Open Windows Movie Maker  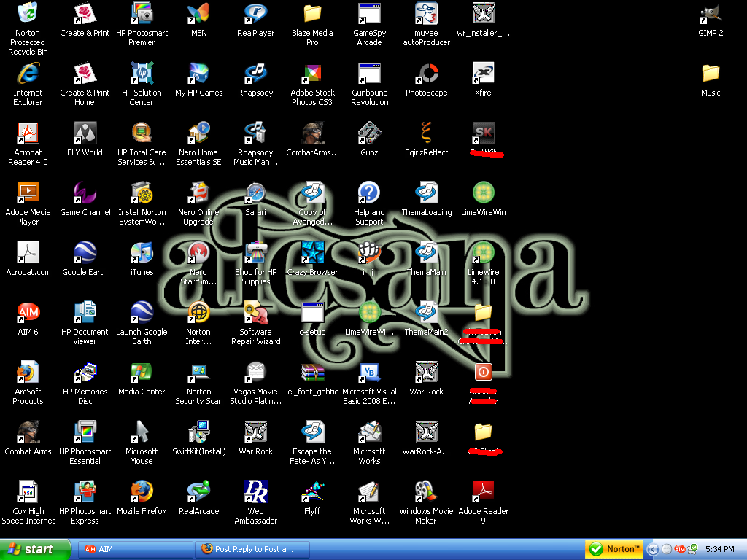click(x=425, y=491)
